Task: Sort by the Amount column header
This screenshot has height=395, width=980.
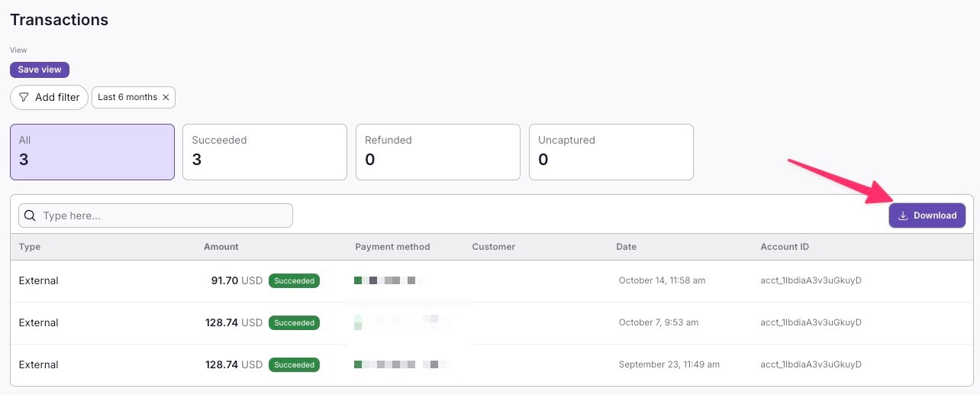Action: [221, 247]
